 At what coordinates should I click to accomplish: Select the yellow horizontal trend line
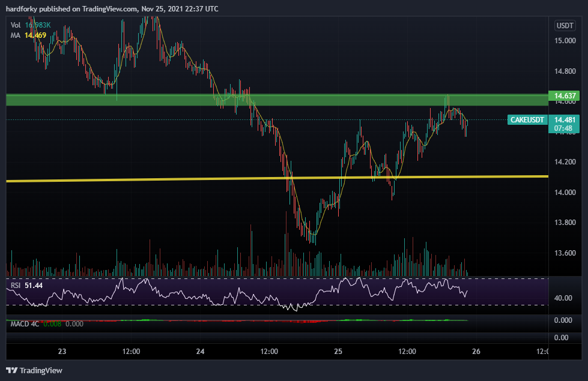[277, 178]
